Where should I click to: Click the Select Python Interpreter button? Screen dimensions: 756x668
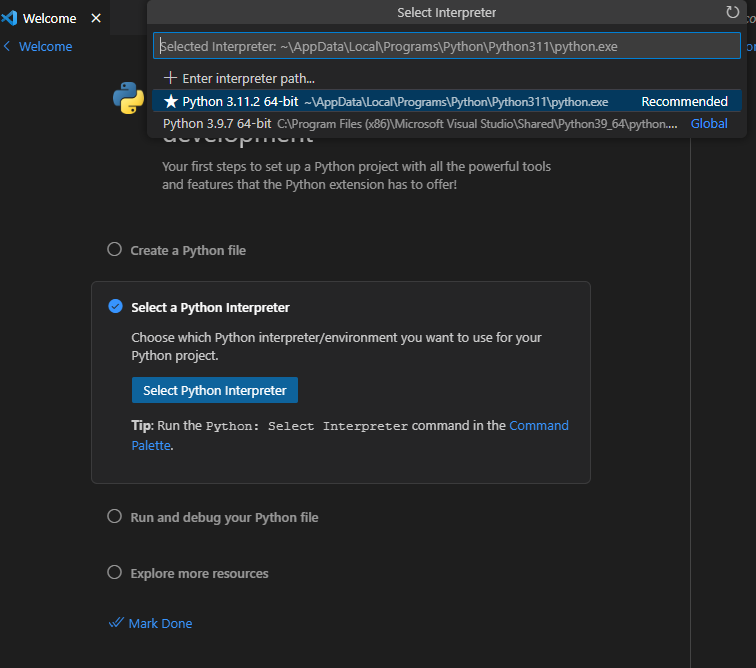(x=215, y=390)
